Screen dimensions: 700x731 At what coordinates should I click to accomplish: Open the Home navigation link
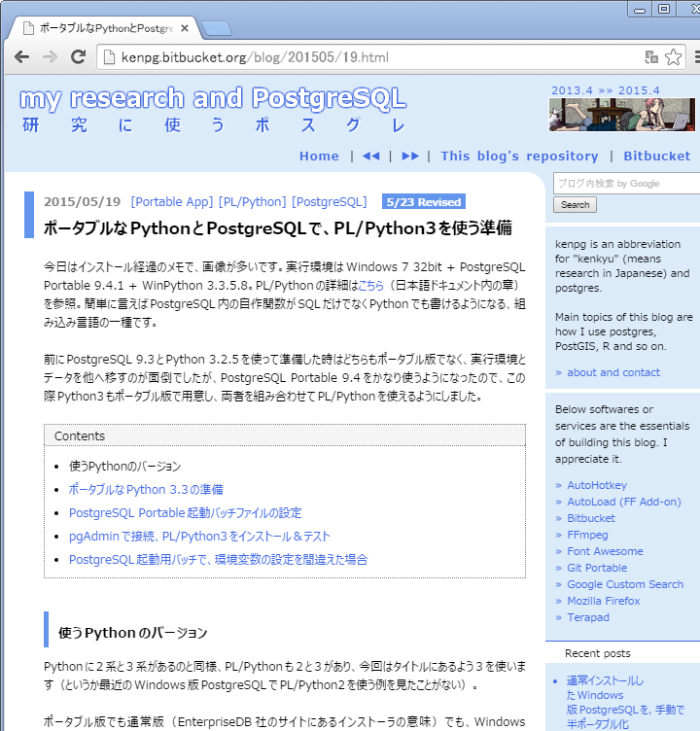pyautogui.click(x=319, y=157)
